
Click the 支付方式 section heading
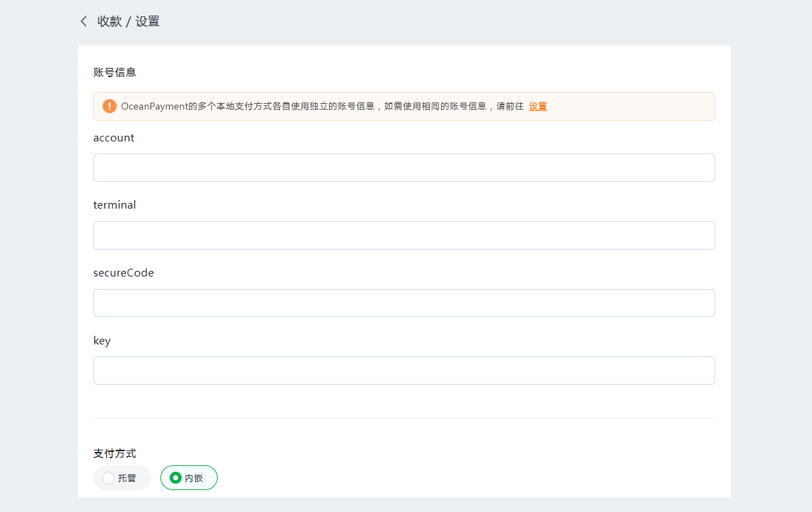click(114, 453)
